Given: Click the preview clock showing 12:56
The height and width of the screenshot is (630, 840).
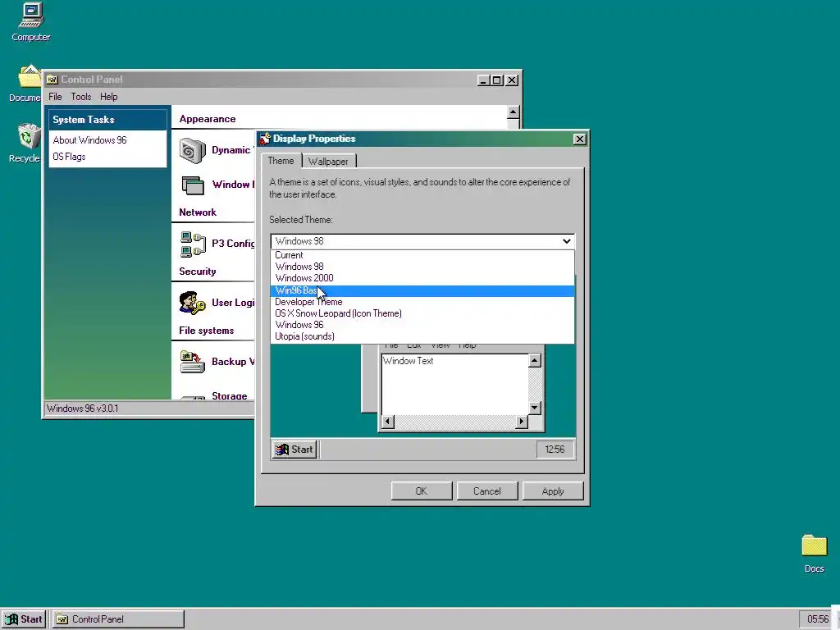Looking at the screenshot, I should click(555, 450).
